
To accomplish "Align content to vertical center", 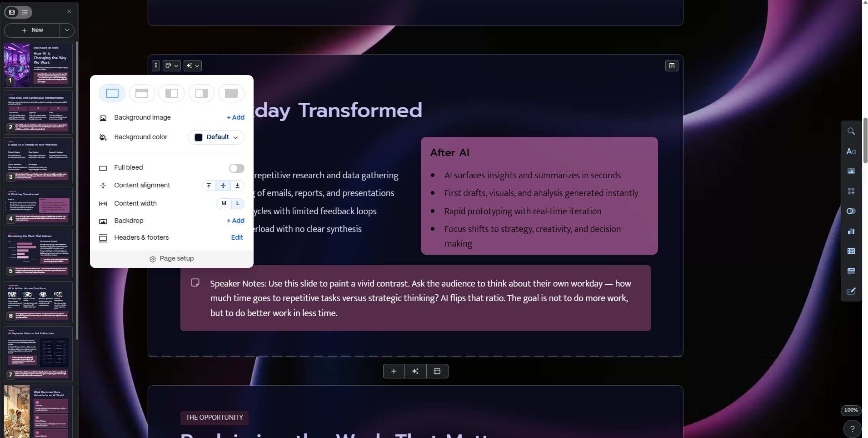I will coord(223,186).
